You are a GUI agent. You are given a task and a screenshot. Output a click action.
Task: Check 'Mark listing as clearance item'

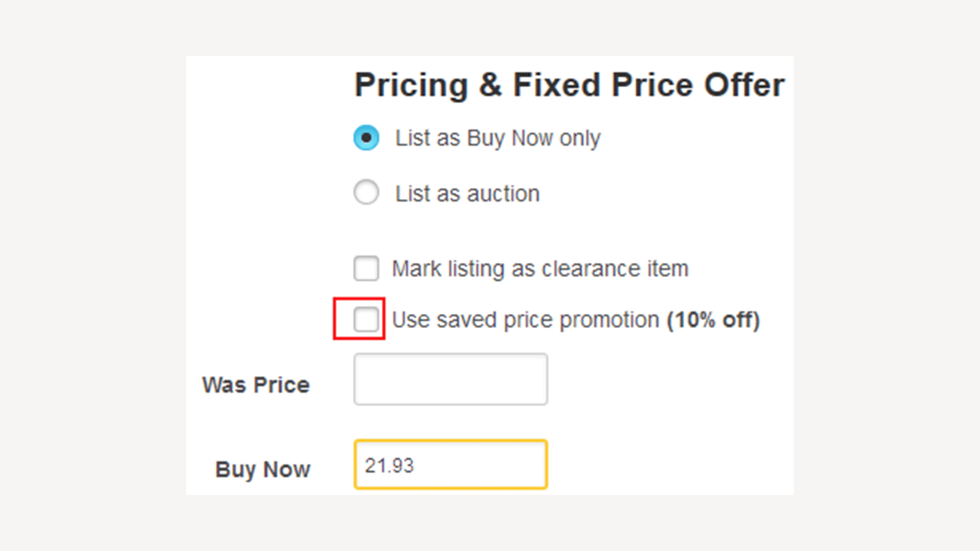pos(366,268)
